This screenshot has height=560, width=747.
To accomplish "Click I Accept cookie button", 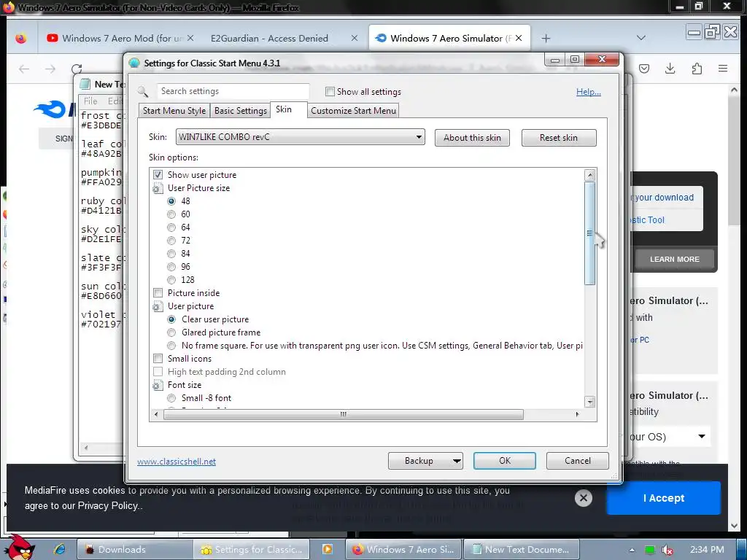I will 664,498.
